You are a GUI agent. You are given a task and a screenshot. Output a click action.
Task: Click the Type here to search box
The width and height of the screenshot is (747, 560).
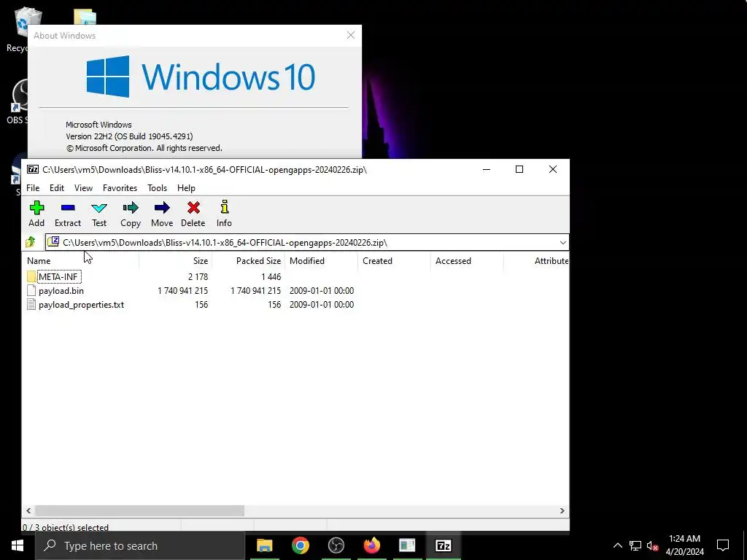[140, 545]
